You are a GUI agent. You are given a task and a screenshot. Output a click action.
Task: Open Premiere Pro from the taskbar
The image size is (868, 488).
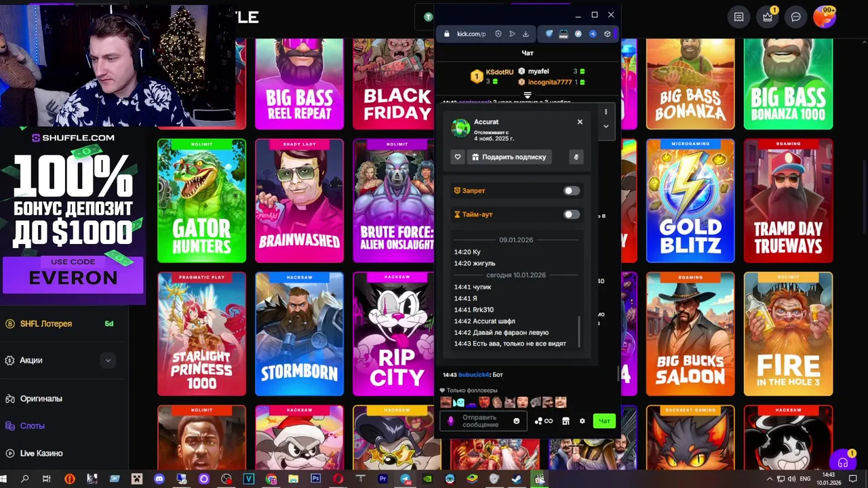[382, 479]
